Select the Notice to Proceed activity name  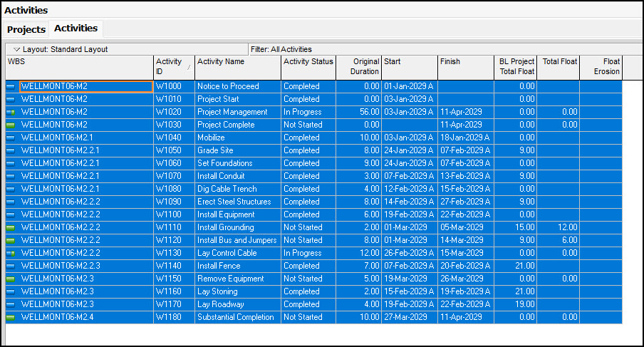[x=228, y=86]
